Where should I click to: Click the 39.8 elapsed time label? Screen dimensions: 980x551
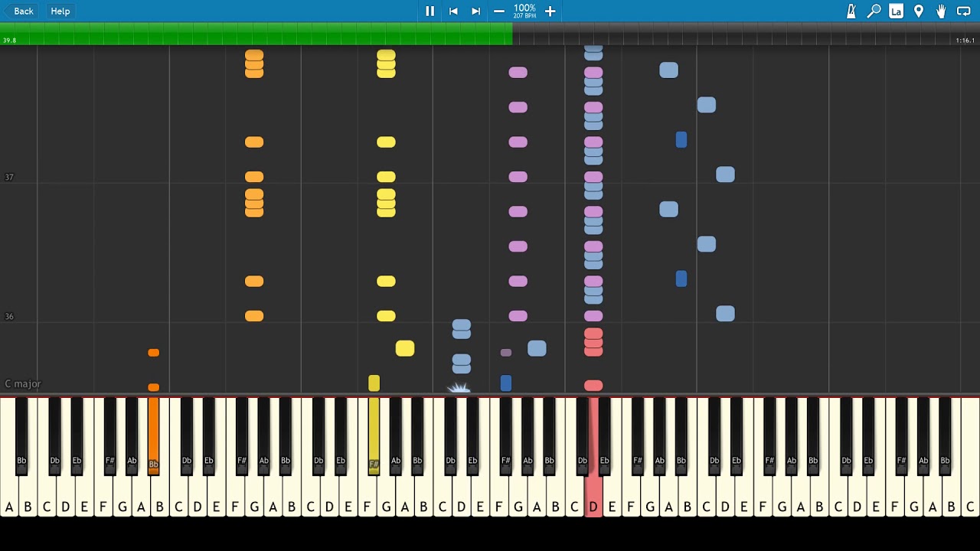9,41
